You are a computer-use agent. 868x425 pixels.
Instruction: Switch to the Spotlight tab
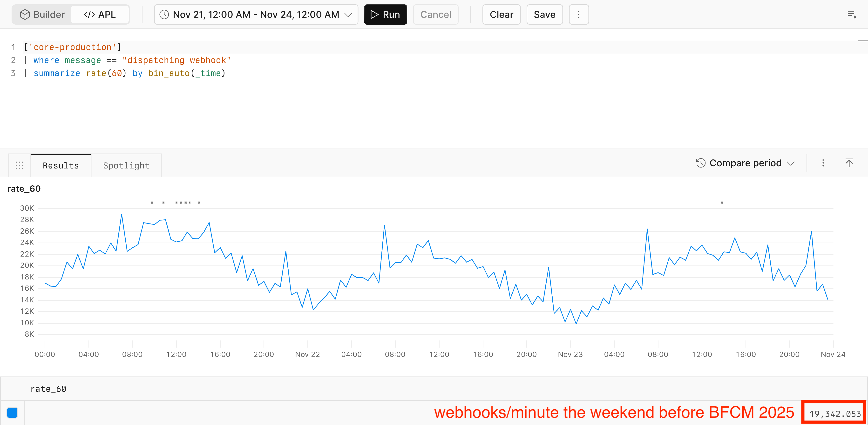pos(126,165)
